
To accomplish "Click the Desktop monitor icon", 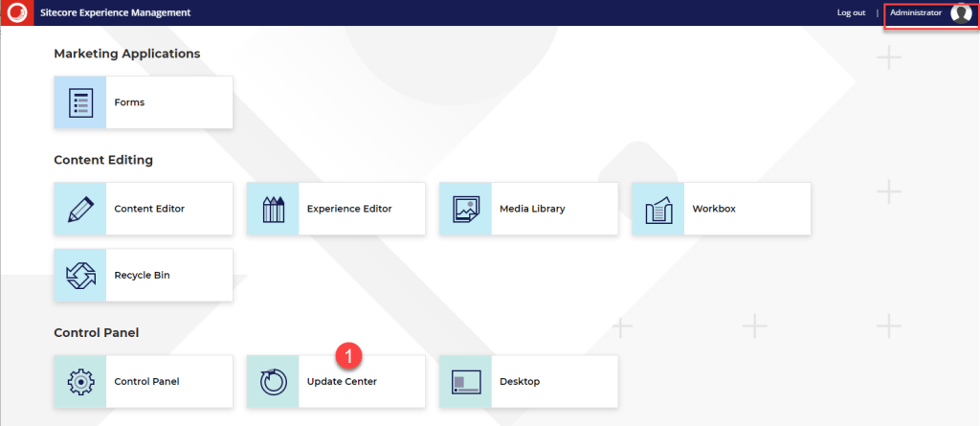I will pyautogui.click(x=465, y=381).
